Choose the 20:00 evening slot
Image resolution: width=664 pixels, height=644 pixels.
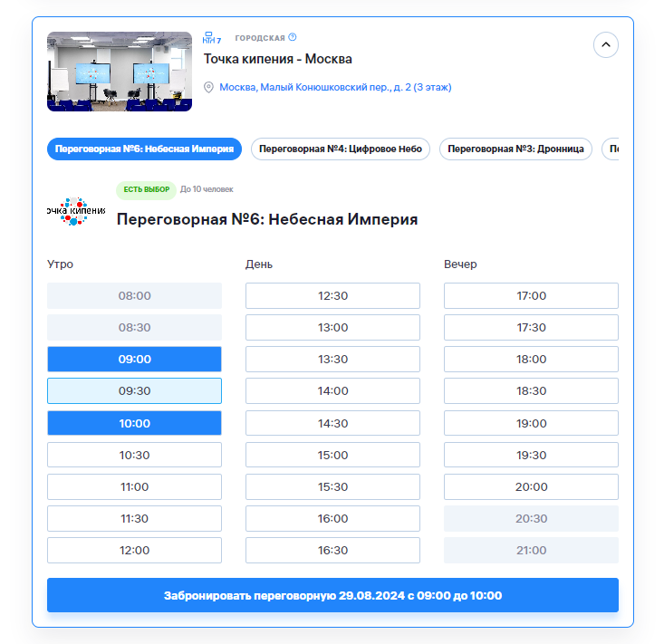(x=531, y=486)
